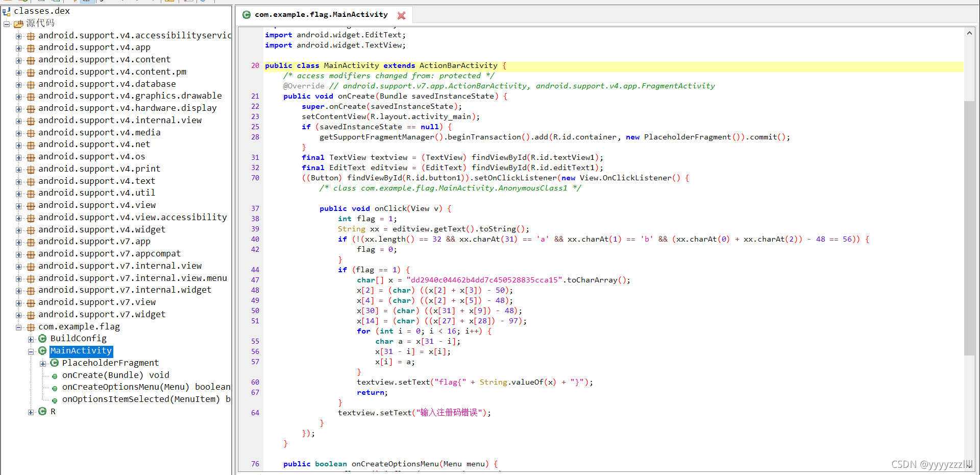
Task: Expand the BuildConfig class node
Action: click(x=31, y=340)
